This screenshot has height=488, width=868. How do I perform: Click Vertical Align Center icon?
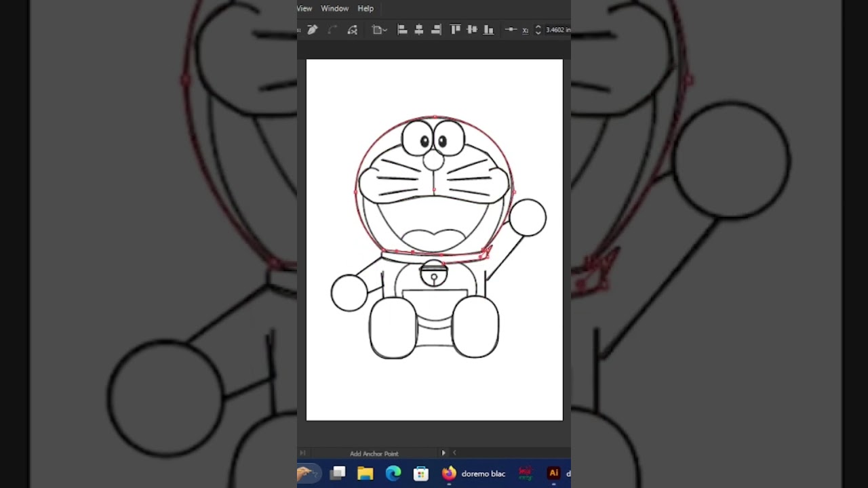click(x=472, y=30)
